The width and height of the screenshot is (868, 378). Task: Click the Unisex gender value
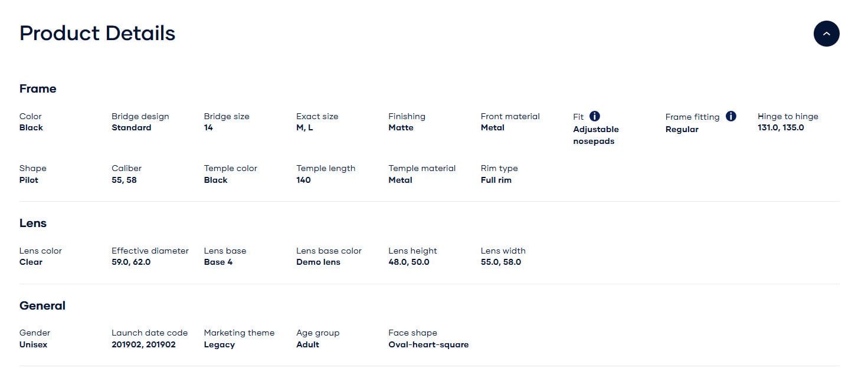coord(34,344)
